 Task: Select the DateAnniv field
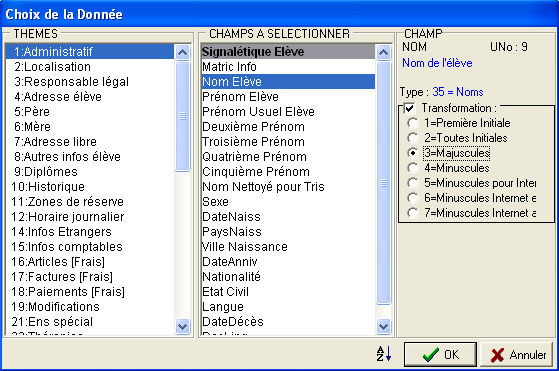[288, 261]
